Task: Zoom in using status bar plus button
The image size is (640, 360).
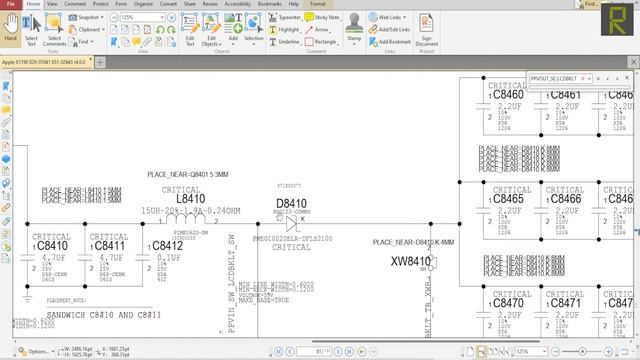Action: (x=608, y=351)
